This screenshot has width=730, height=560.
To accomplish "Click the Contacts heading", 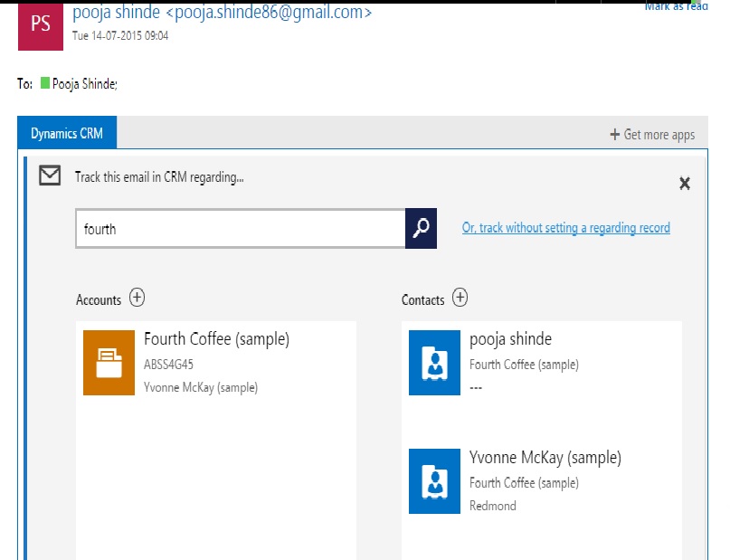I will point(422,299).
